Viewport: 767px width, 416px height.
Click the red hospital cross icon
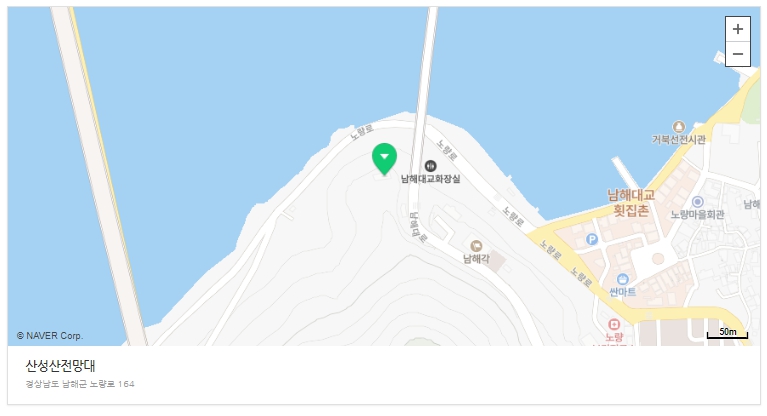point(614,324)
